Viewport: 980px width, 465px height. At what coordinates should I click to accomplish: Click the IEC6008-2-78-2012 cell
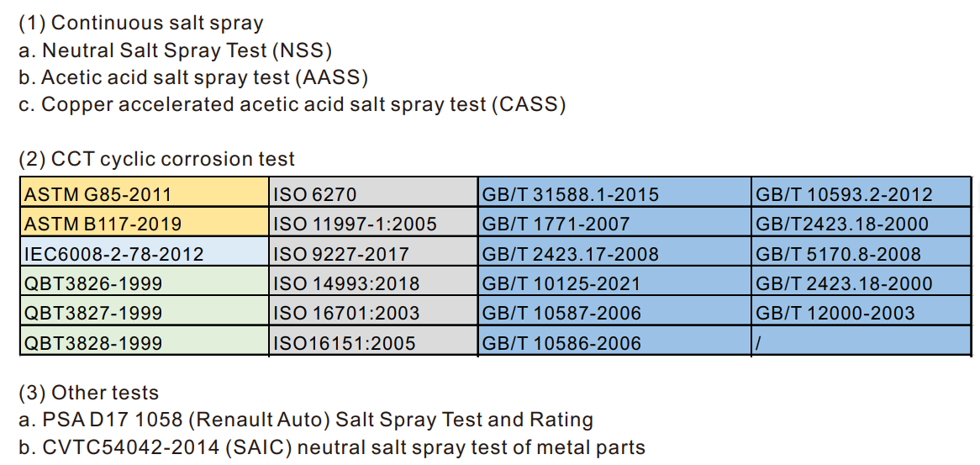145,251
